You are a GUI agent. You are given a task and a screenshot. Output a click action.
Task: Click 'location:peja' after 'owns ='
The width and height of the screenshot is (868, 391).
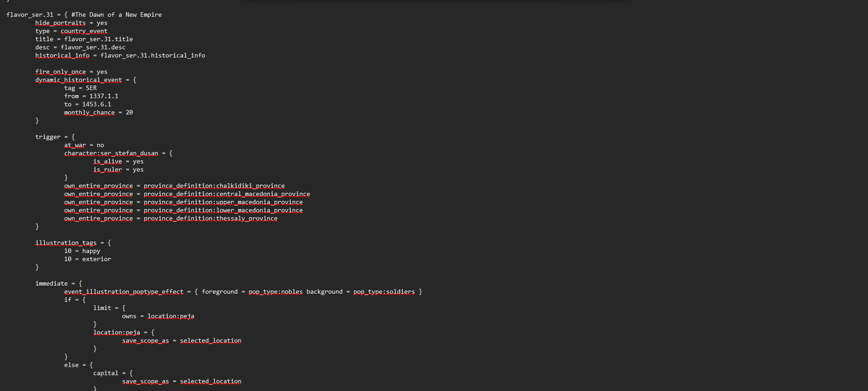pos(171,316)
